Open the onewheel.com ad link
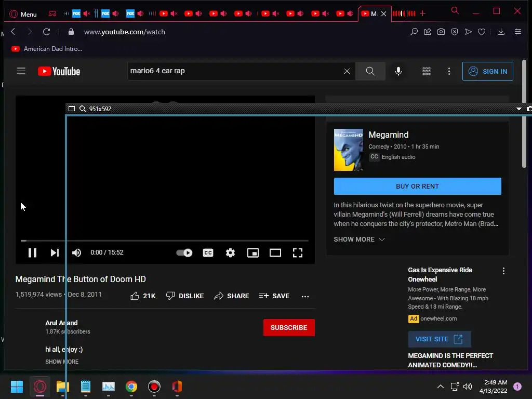Viewport: 532px width, 399px height. click(x=438, y=318)
